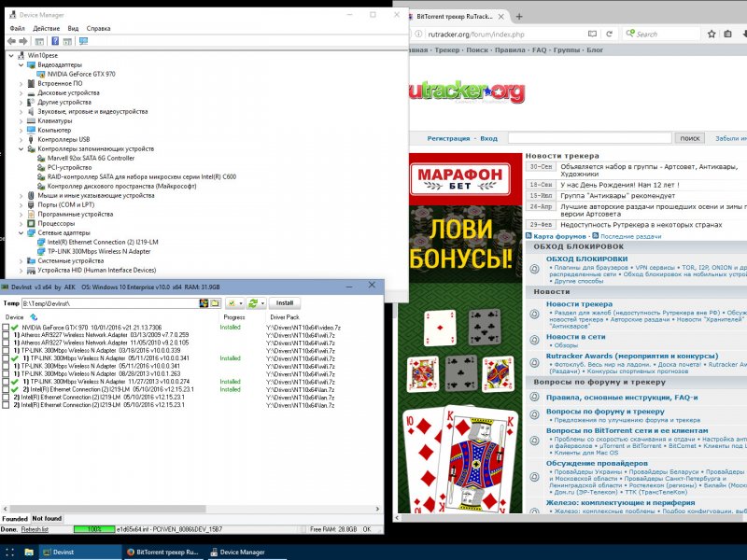Click the Refresh list link in DevInst
Screen dimensions: 747x560
(x=35, y=529)
